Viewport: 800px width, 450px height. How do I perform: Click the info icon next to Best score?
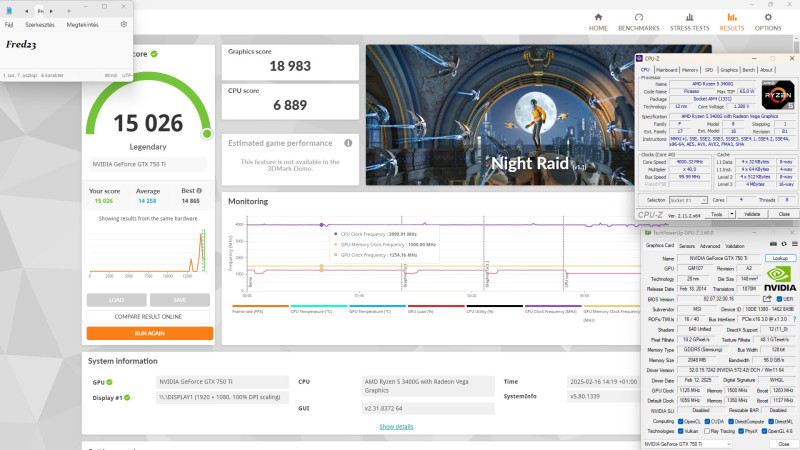tap(199, 190)
